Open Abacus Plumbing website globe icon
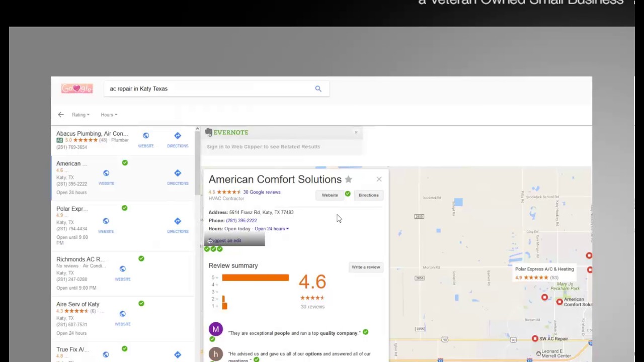The height and width of the screenshot is (362, 644). tap(146, 136)
